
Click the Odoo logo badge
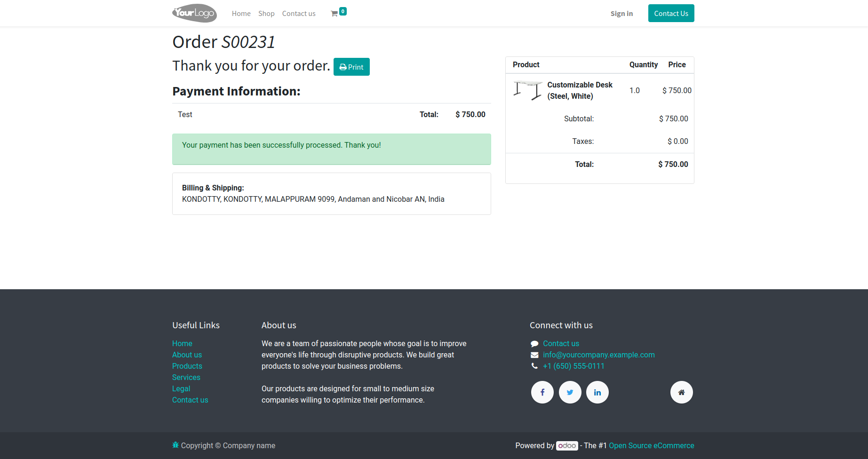(567, 445)
